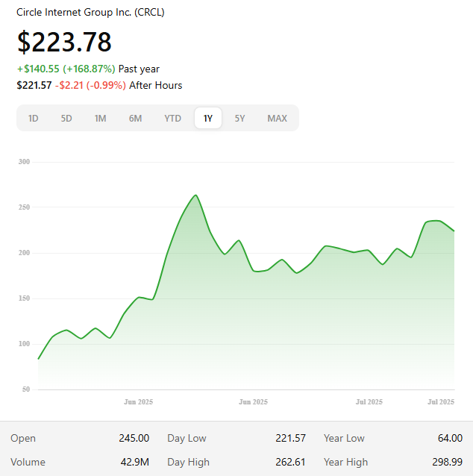
Task: Click the Year High label
Action: coord(345,463)
